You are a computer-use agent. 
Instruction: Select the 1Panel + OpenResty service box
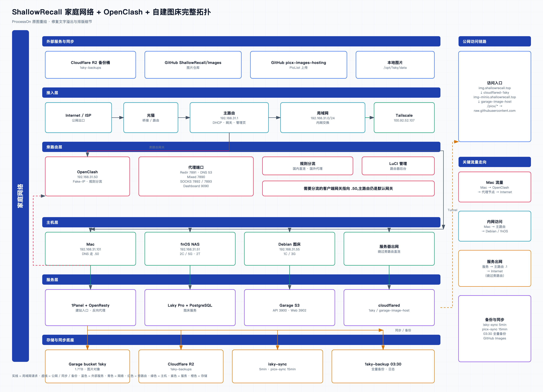[91, 308]
